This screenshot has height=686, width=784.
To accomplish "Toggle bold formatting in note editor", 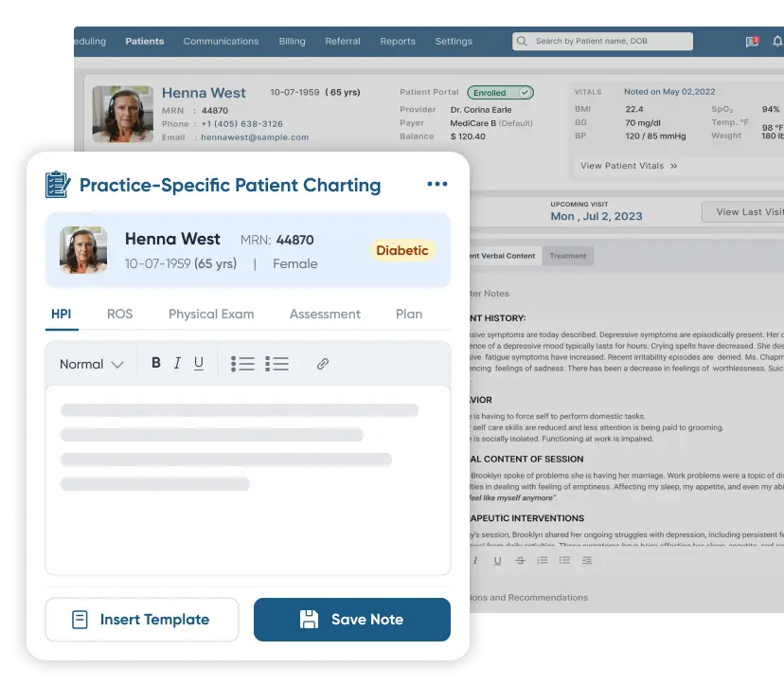I will click(x=156, y=363).
